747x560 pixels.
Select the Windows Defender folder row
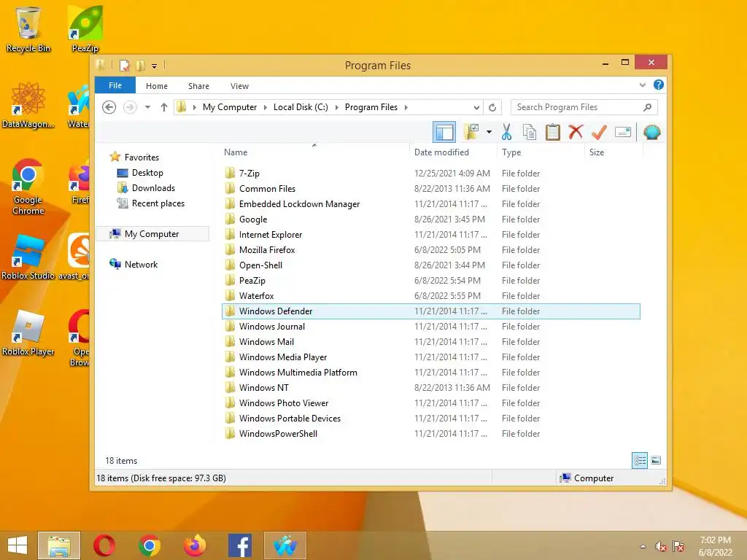point(431,311)
